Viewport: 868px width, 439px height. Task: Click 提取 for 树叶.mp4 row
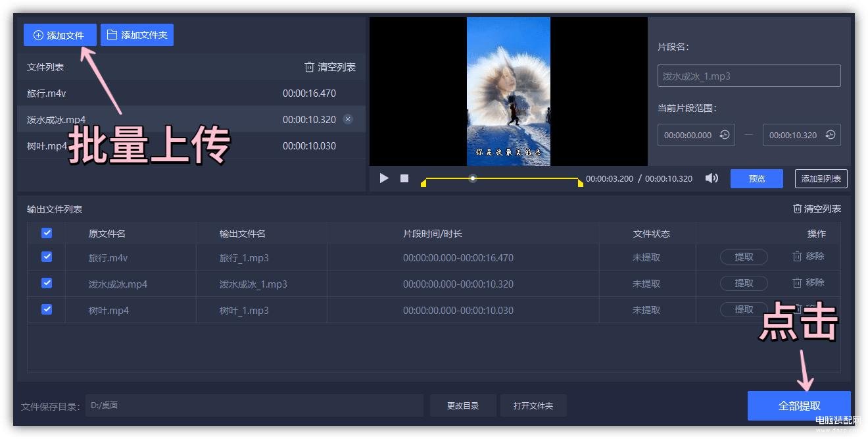coord(744,309)
